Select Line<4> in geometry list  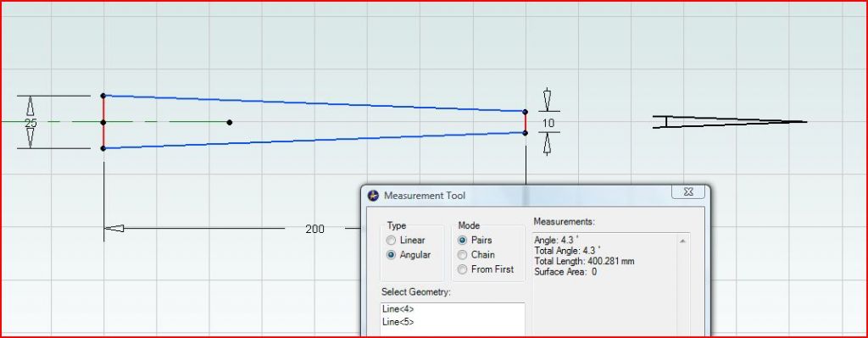click(x=453, y=309)
